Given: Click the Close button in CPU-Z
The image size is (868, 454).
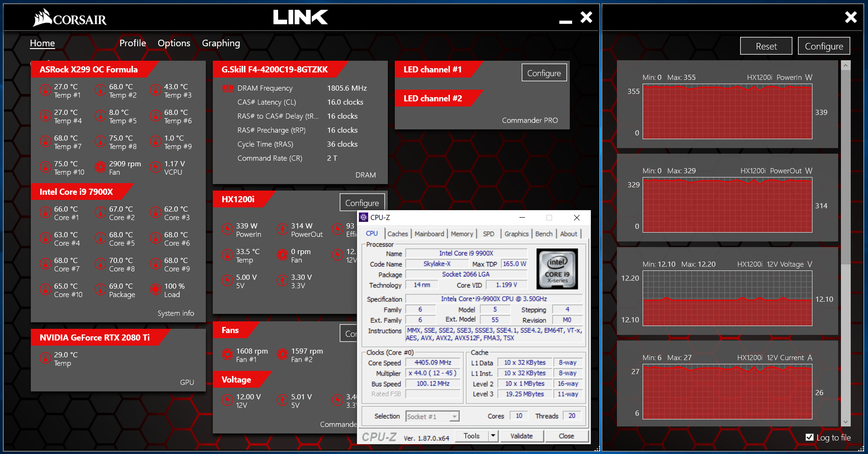Looking at the screenshot, I should (567, 436).
